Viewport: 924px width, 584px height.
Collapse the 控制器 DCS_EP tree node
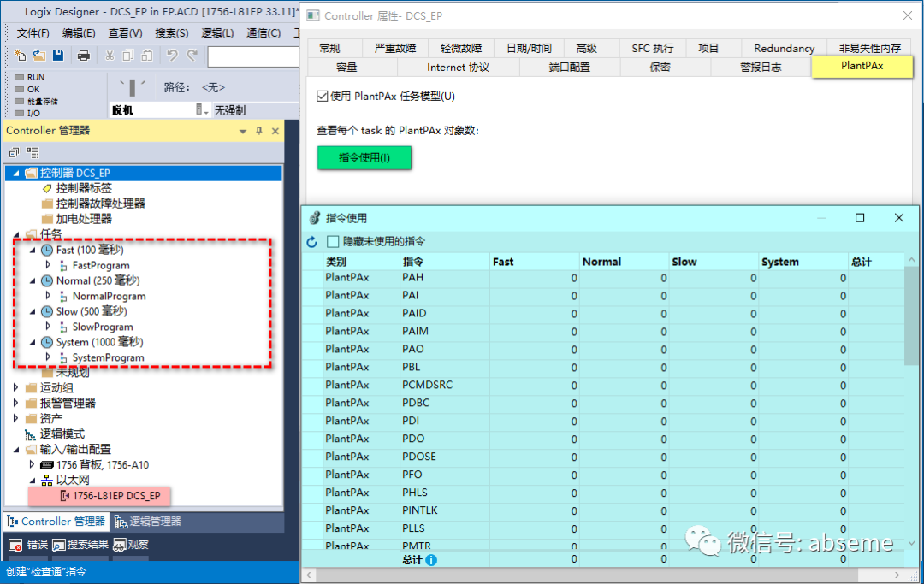coord(16,173)
